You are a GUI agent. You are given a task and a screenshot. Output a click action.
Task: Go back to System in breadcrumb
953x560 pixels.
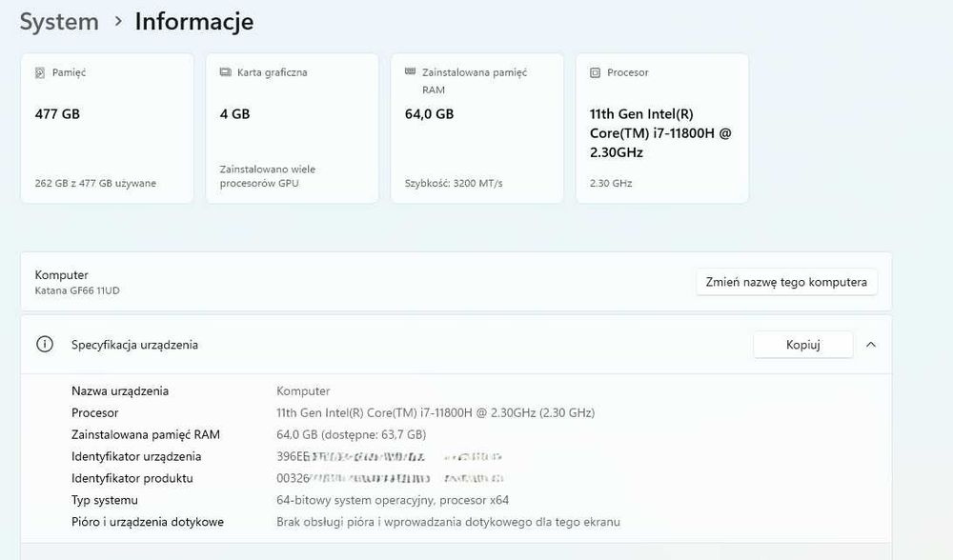pyautogui.click(x=59, y=21)
